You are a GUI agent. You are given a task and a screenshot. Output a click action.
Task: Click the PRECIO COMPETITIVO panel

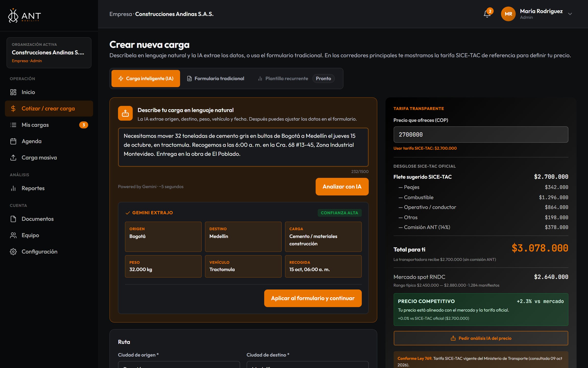tap(481, 310)
